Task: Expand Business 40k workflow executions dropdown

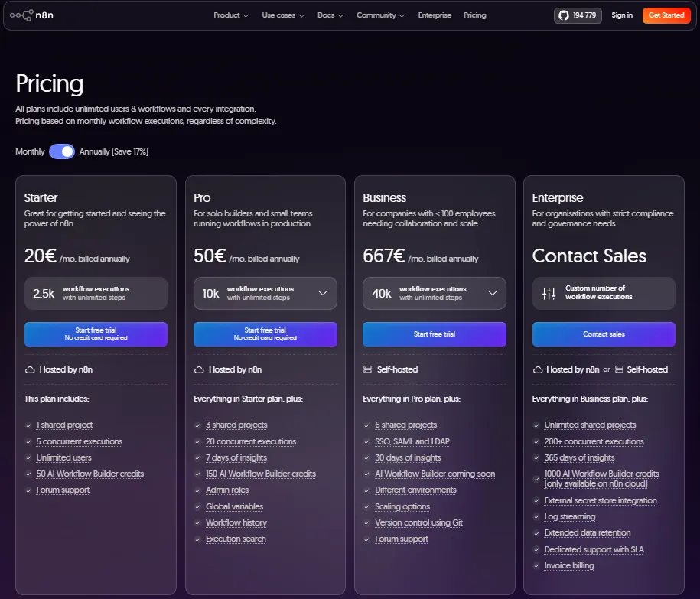Action: [x=435, y=293]
